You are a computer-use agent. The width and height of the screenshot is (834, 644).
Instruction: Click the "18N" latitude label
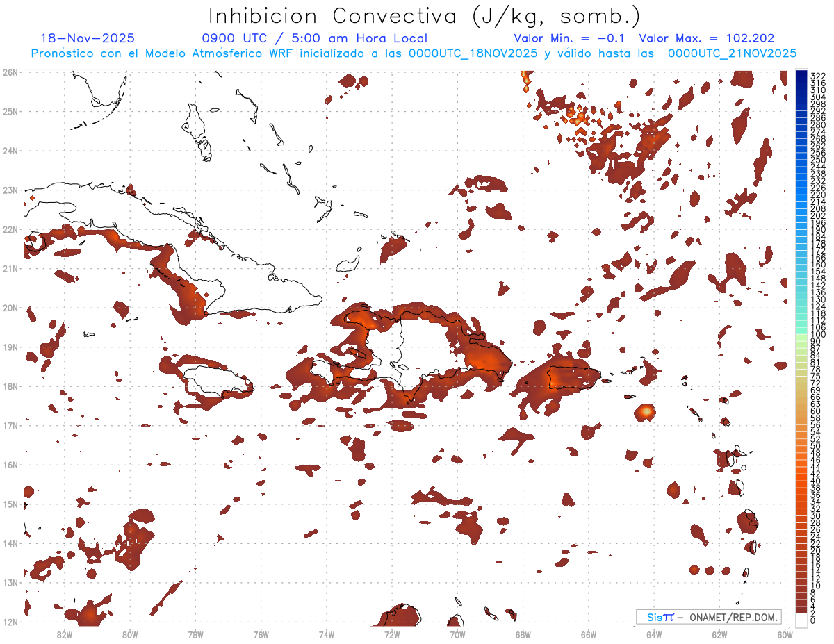(10, 386)
